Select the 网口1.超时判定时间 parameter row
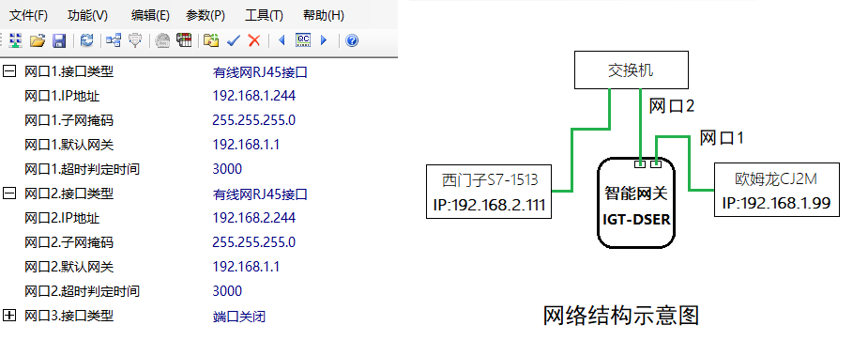Image resolution: width=868 pixels, height=356 pixels. (x=82, y=169)
